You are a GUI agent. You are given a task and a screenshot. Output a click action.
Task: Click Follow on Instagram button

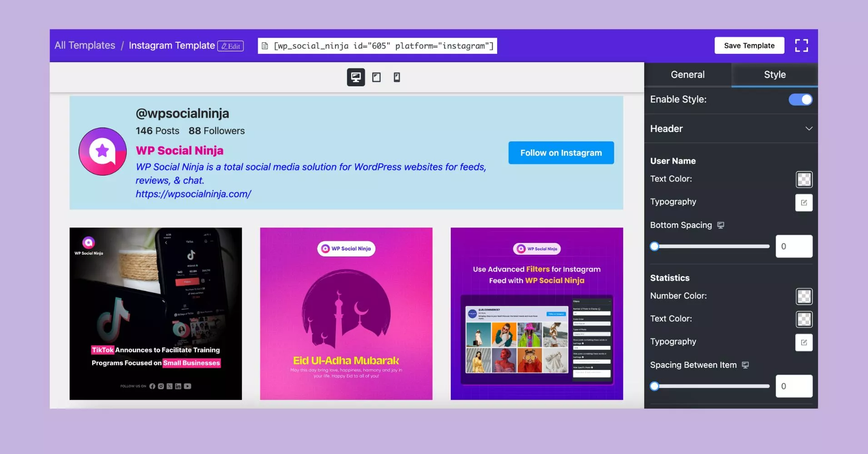[561, 153]
